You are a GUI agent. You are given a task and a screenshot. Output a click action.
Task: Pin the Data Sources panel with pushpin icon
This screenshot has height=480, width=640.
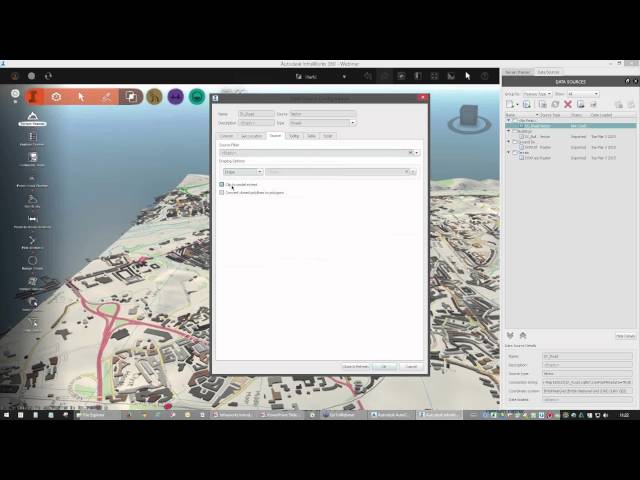[x=628, y=81]
